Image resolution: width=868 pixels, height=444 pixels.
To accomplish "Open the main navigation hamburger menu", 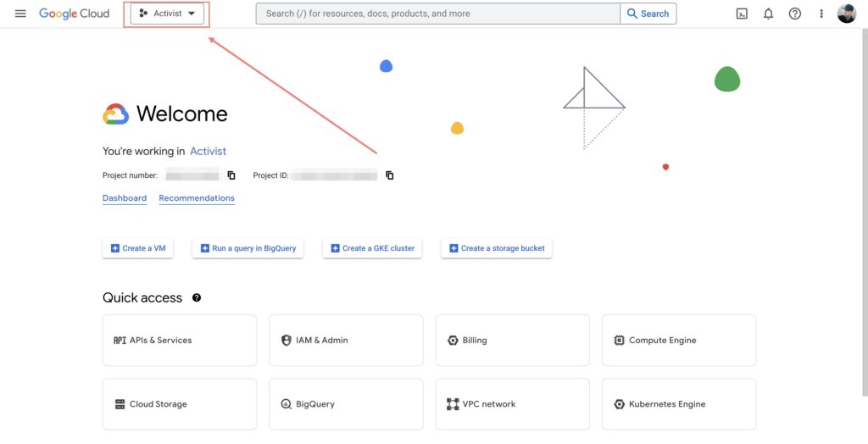I will tap(20, 14).
